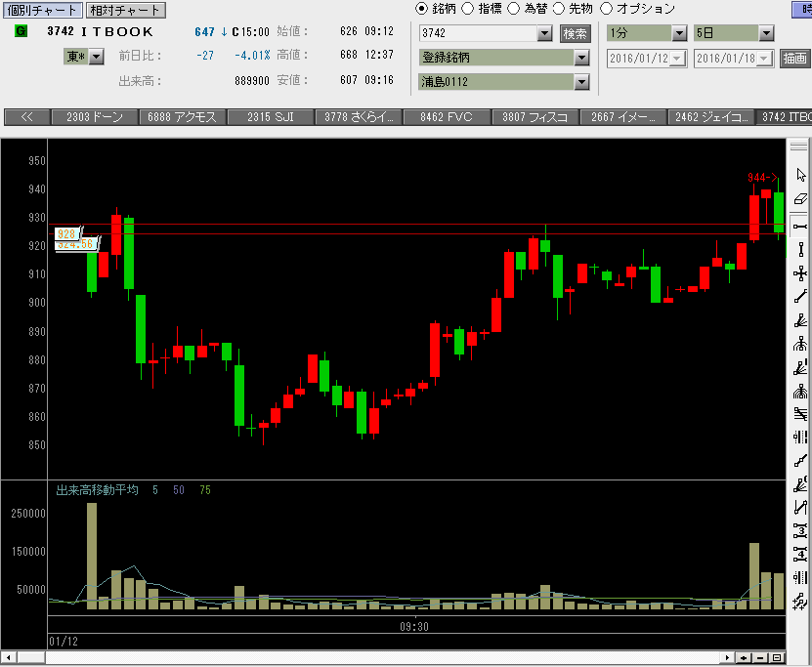This screenshot has width=812, height=667.
Task: Select the fan tool with circle marker
Action: [800, 484]
